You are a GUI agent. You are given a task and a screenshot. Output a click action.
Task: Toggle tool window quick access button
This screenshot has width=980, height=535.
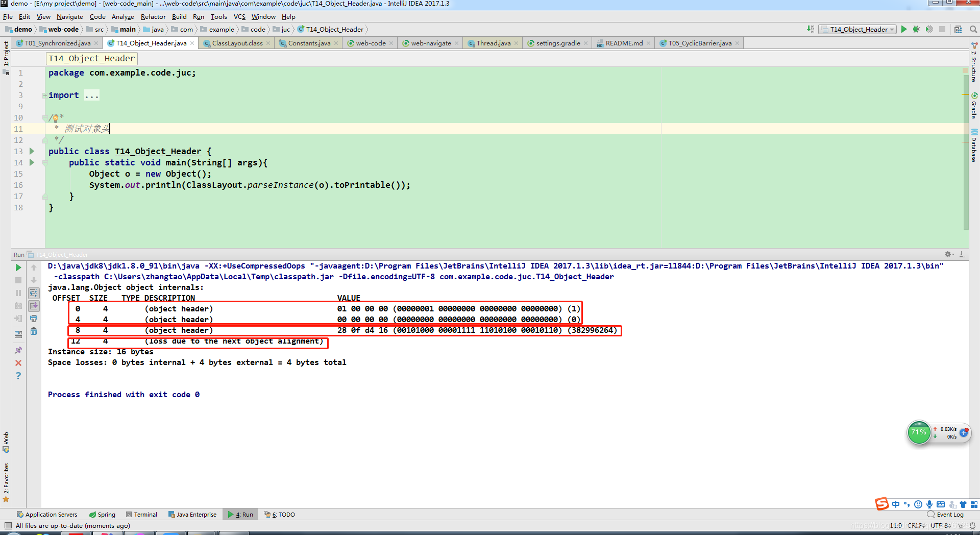pyautogui.click(x=8, y=526)
